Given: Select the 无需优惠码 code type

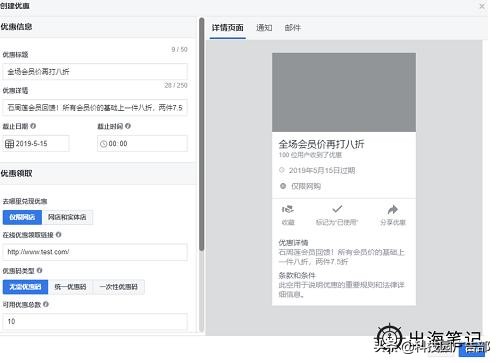Looking at the screenshot, I should click(x=25, y=287).
